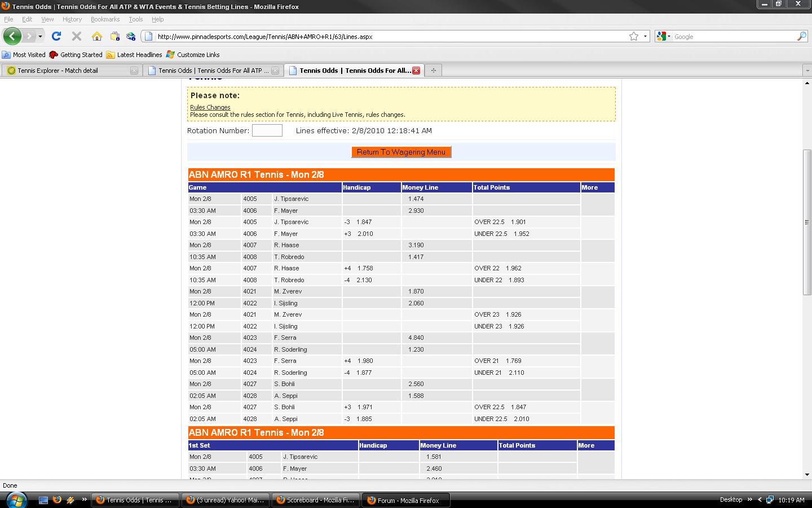The image size is (812, 508).
Task: Click the Show Desktop quick launch icon
Action: (x=43, y=500)
